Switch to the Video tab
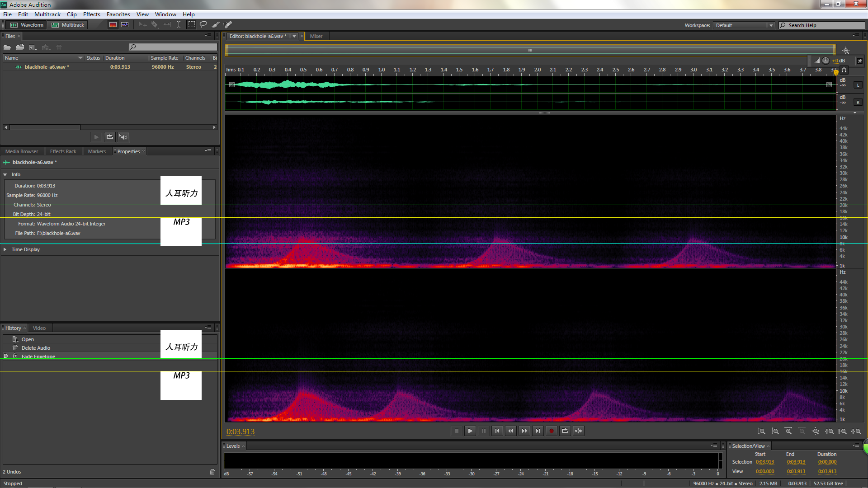Image resolution: width=868 pixels, height=488 pixels. 39,328
